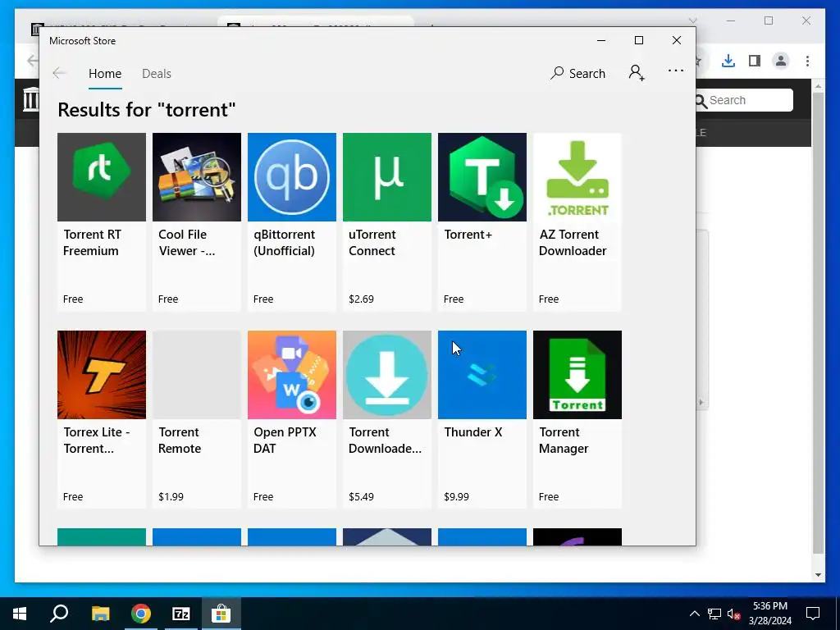The image size is (840, 630).
Task: Click the Torrent Downloader $5.49 price
Action: [x=361, y=496]
